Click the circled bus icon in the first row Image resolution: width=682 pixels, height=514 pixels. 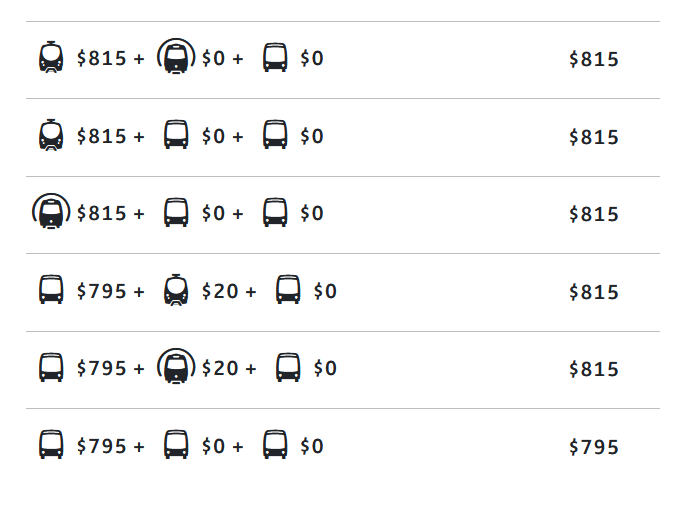(176, 57)
